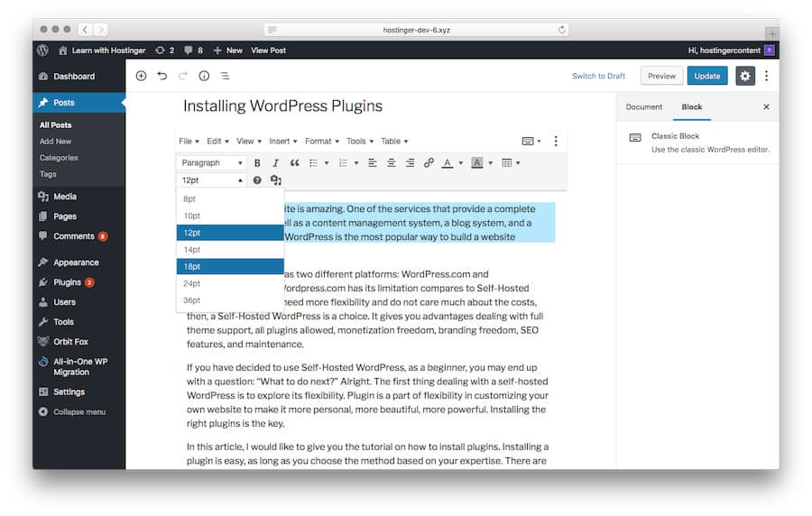
Task: Click the Update button
Action: click(x=706, y=76)
